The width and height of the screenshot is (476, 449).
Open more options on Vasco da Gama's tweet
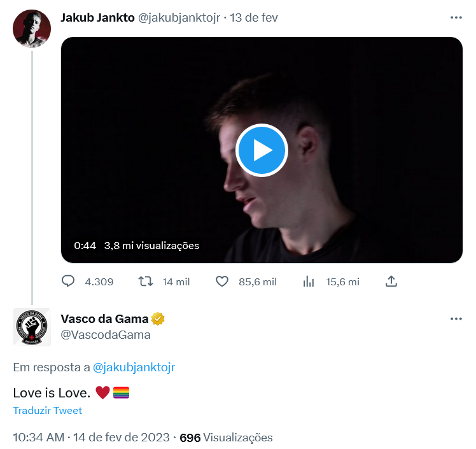456,318
